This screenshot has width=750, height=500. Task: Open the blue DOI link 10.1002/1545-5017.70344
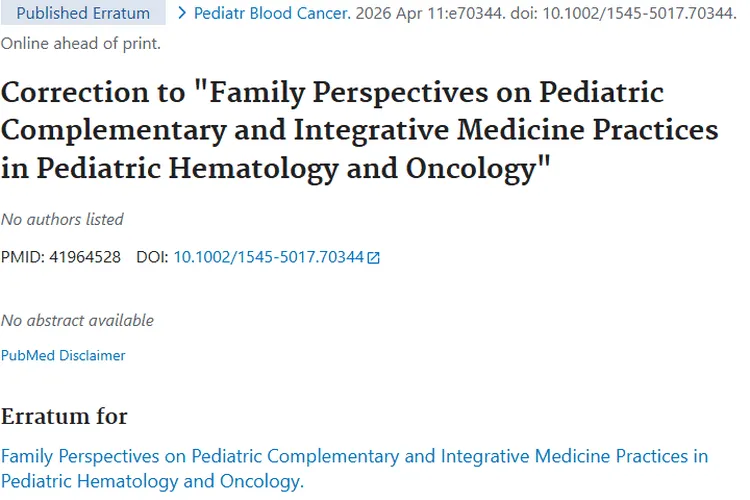268,257
